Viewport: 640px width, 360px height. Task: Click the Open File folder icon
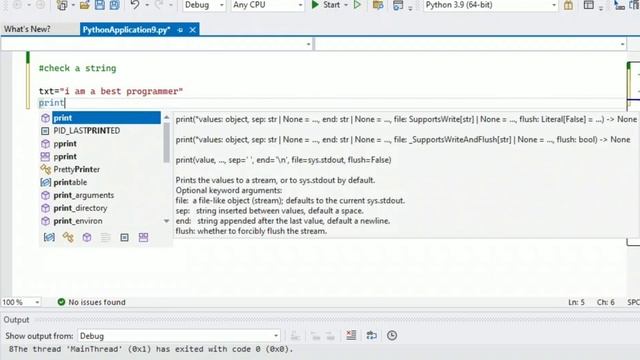tap(84, 5)
